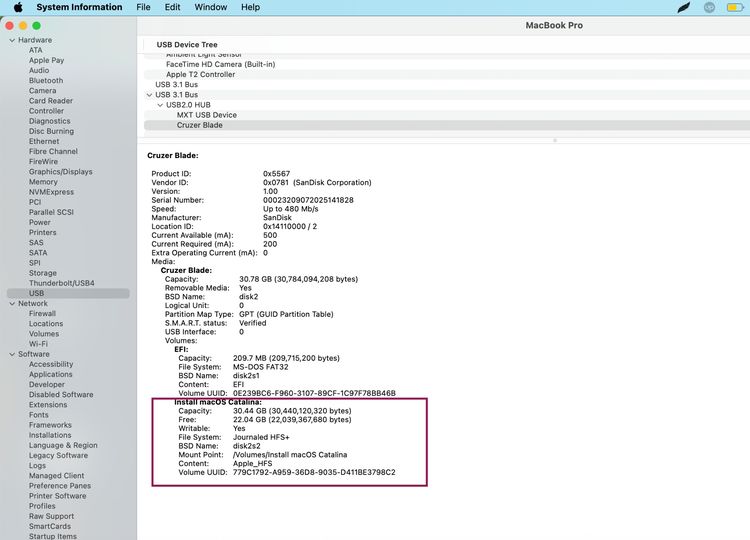The height and width of the screenshot is (540, 750).
Task: Open the File menu
Action: pos(143,7)
